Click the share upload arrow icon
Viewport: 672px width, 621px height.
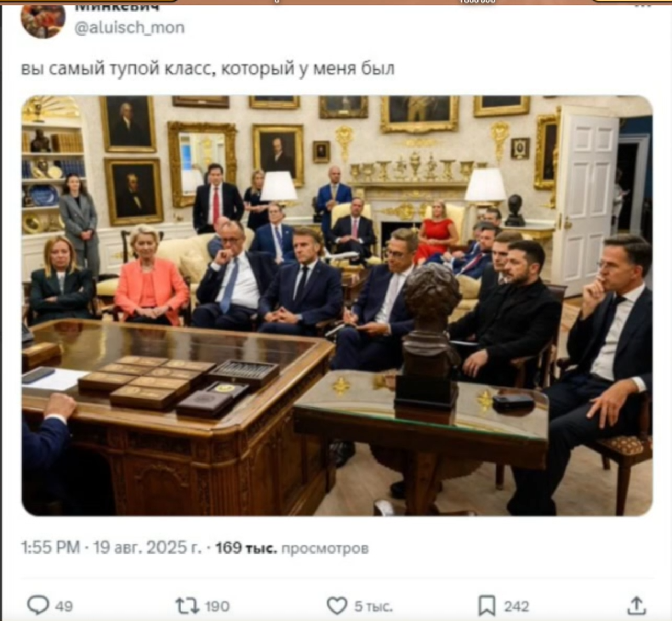coord(636,605)
